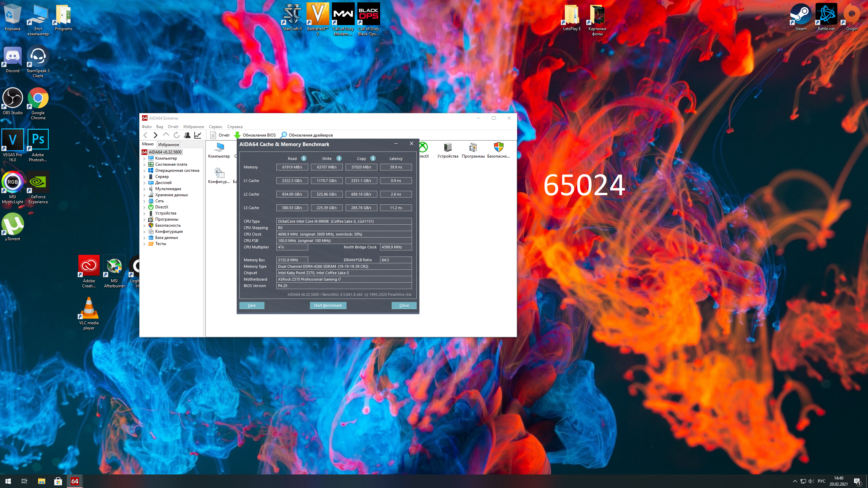Click the Refresh icon in AIDA64 toolbar
The image size is (868, 488).
coord(177,135)
